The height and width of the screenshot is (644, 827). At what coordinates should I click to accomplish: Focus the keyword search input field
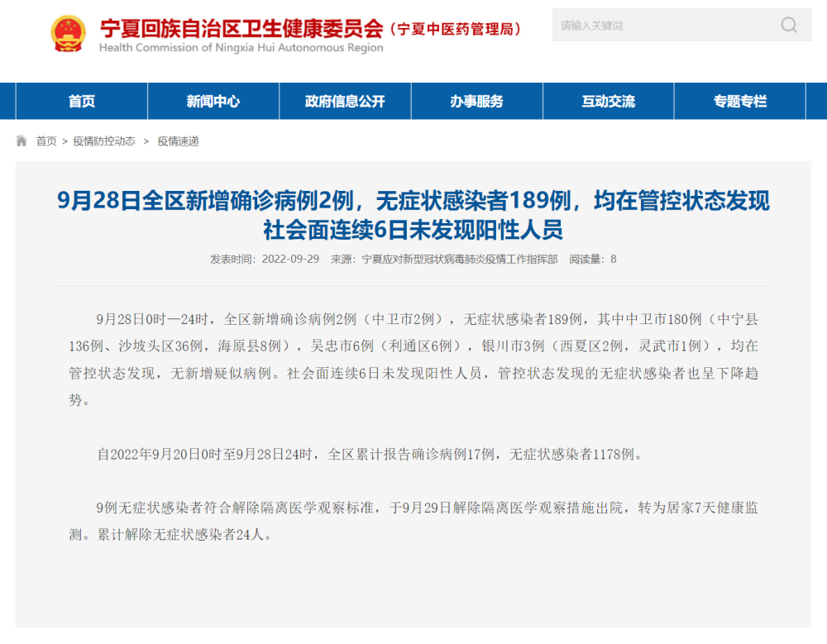[662, 25]
